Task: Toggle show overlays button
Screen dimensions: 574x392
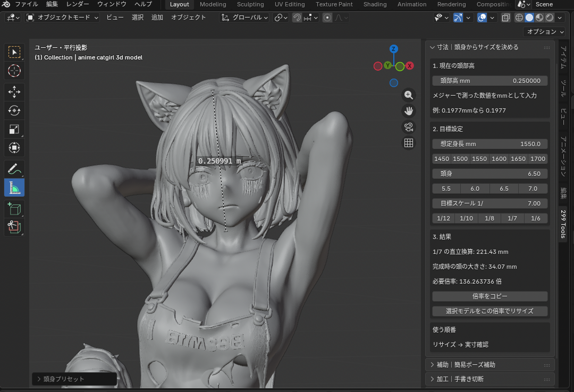Action: (x=482, y=18)
